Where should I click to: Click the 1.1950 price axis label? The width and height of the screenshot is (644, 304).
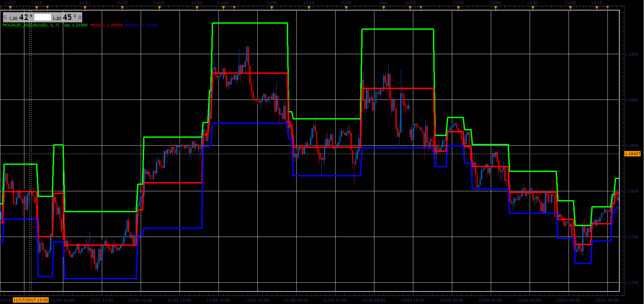pyautogui.click(x=631, y=54)
